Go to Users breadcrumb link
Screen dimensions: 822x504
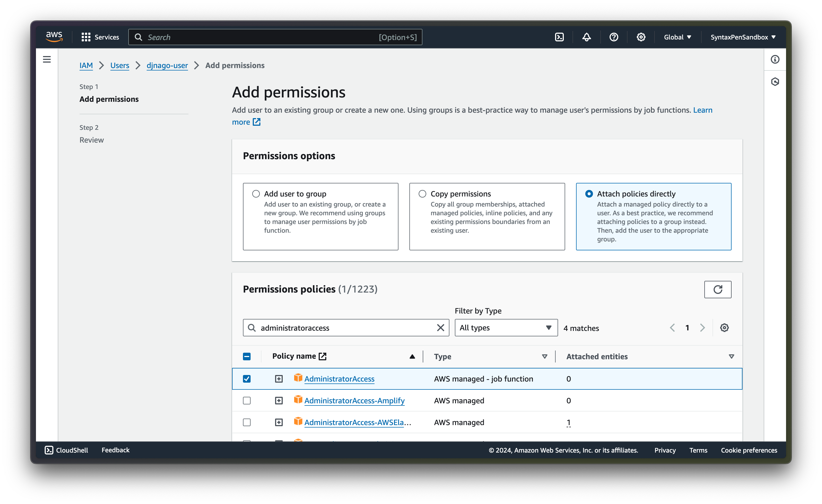pos(120,65)
